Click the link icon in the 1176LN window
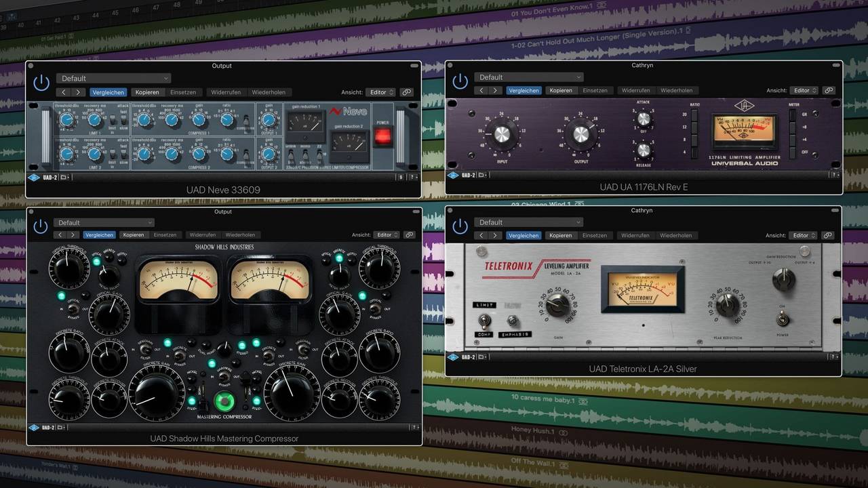868x488 pixels. (828, 90)
